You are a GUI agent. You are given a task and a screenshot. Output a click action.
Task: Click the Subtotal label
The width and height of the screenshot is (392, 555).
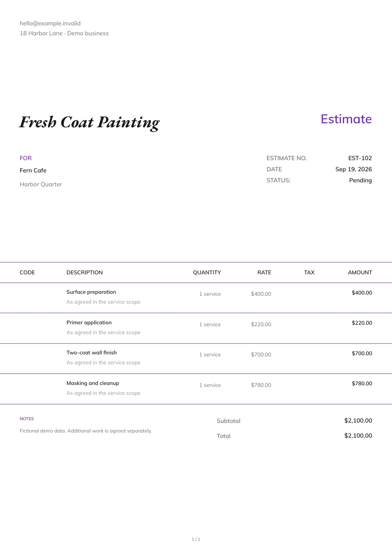[x=228, y=421]
